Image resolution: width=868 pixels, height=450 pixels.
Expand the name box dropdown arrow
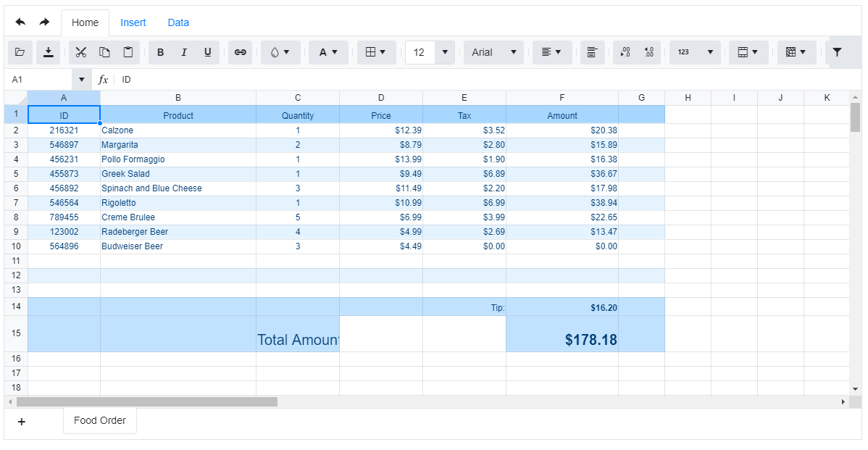[x=81, y=80]
